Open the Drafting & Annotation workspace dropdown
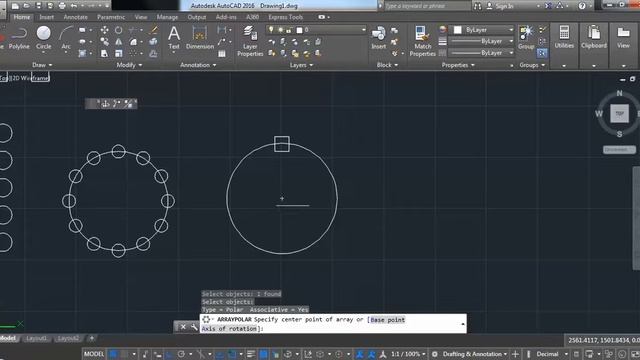640x360 pixels. point(475,354)
